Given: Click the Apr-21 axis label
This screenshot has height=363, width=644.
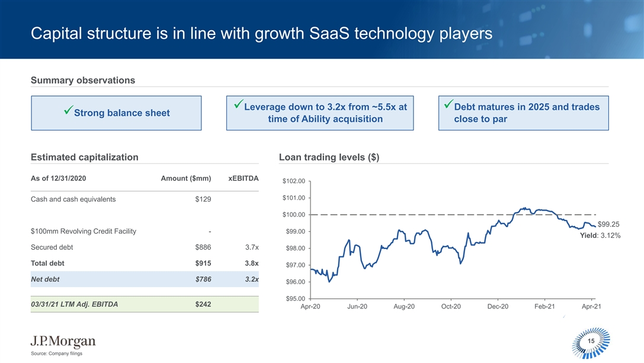Looking at the screenshot, I should 591,307.
